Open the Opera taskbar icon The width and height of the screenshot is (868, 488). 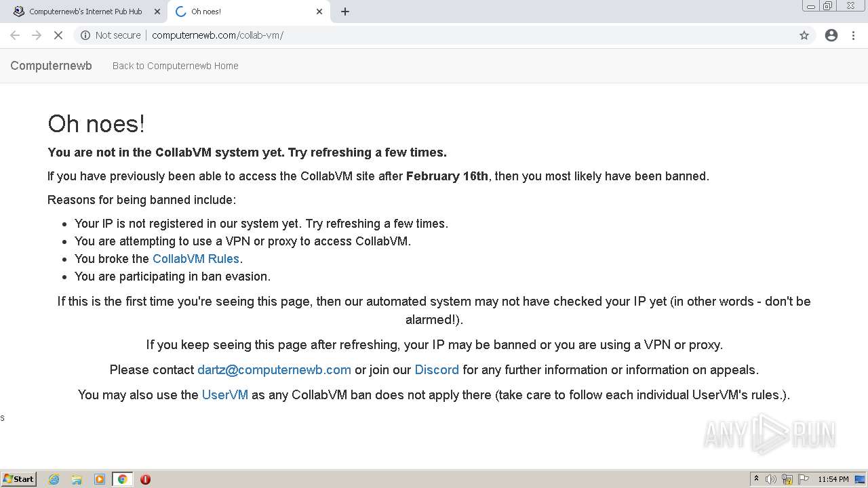[145, 479]
